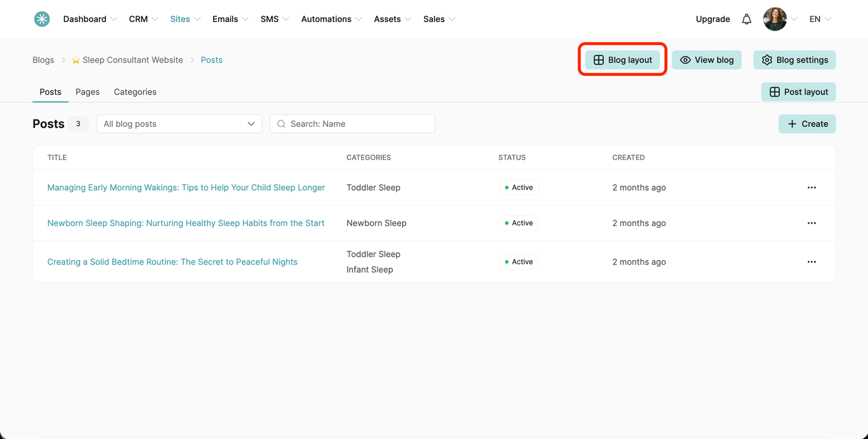Click the Newborn Sleep category cell
Image resolution: width=868 pixels, height=439 pixels.
377,223
